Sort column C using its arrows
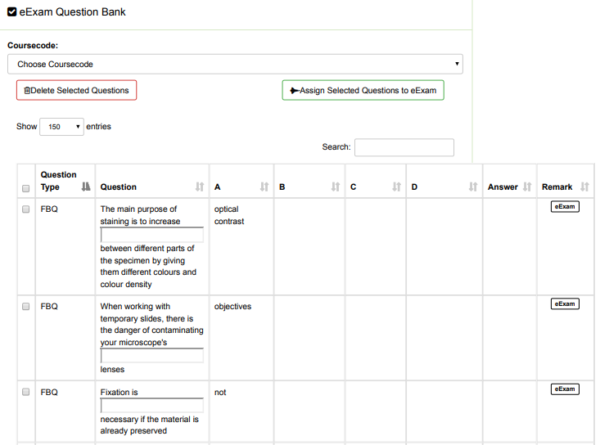The height and width of the screenshot is (445, 600). [x=396, y=187]
